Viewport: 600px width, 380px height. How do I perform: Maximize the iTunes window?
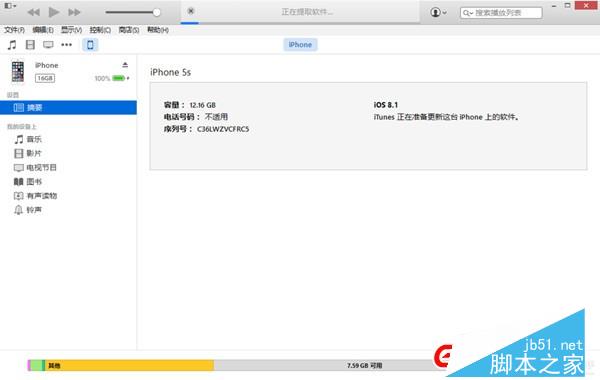click(x=567, y=5)
